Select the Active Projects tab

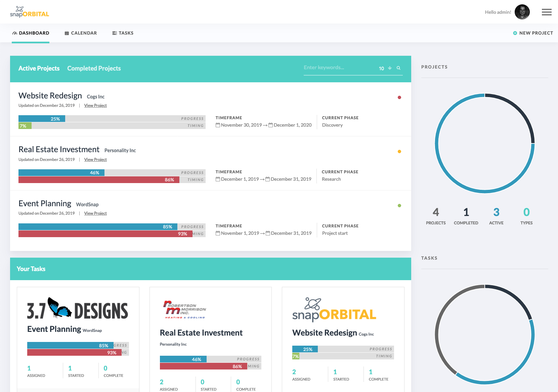click(x=39, y=68)
